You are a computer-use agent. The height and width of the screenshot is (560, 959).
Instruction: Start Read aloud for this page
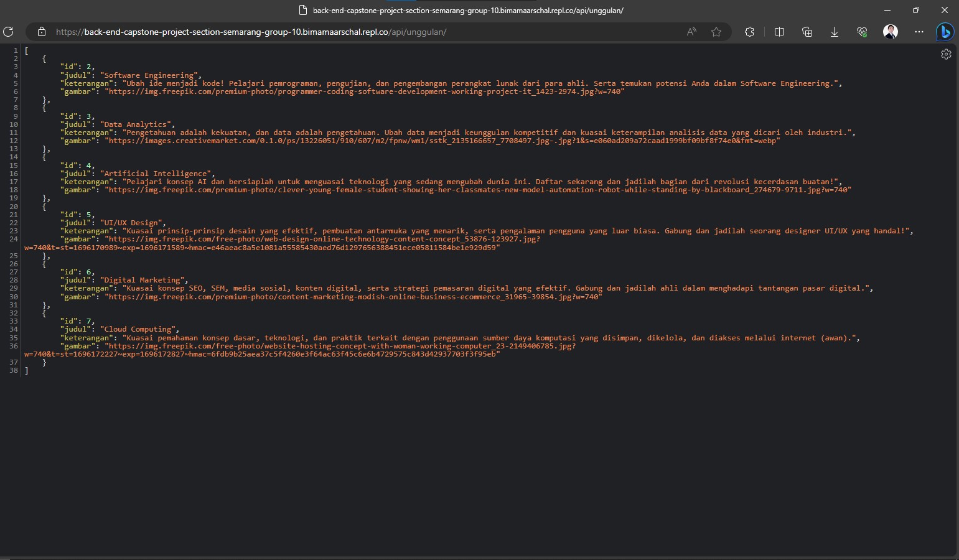pos(691,32)
